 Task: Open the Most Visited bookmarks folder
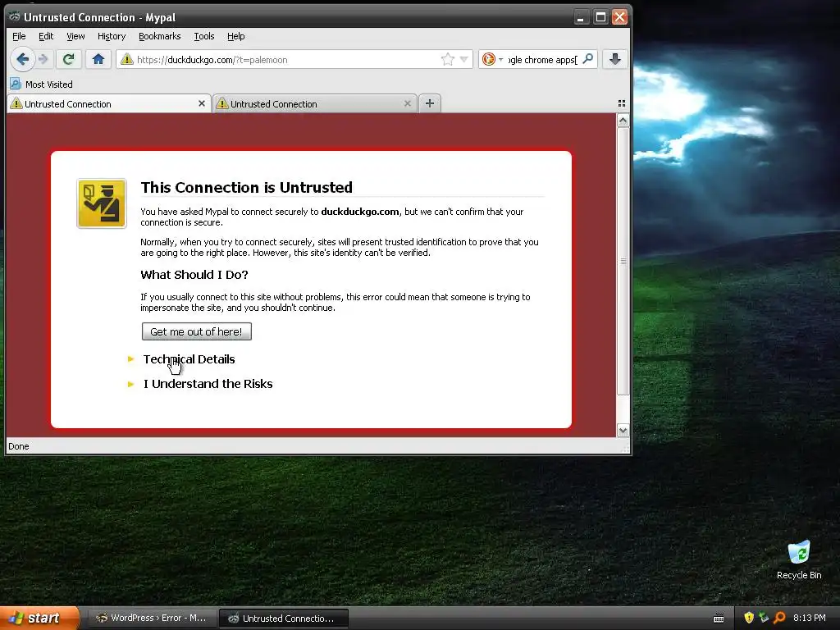click(41, 84)
